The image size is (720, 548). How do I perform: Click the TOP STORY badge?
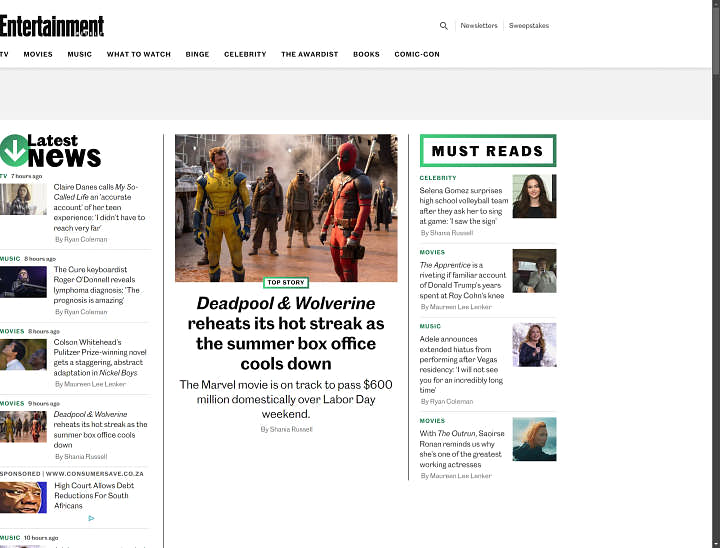click(x=286, y=282)
